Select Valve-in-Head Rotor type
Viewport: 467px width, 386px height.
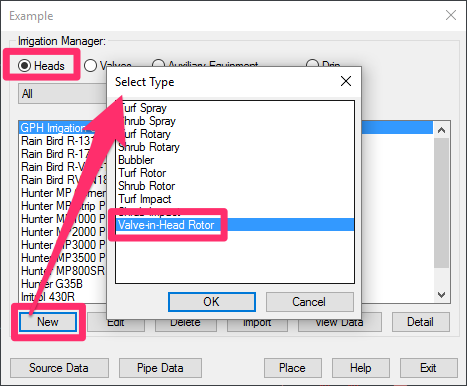[x=235, y=225]
